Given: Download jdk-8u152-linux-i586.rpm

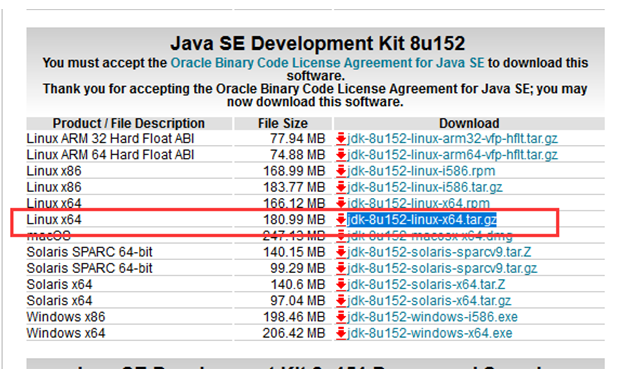Looking at the screenshot, I should [x=421, y=171].
